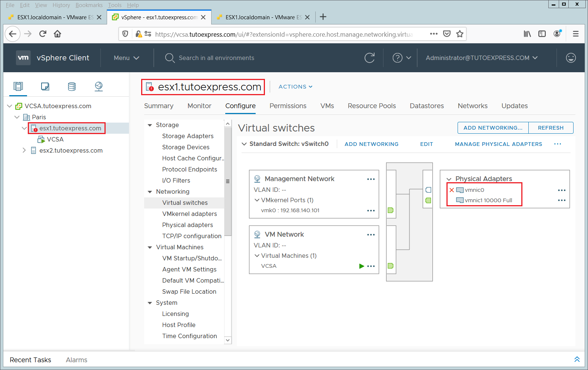Power on VCSA using green play icon
The image size is (588, 370).
coord(362,266)
